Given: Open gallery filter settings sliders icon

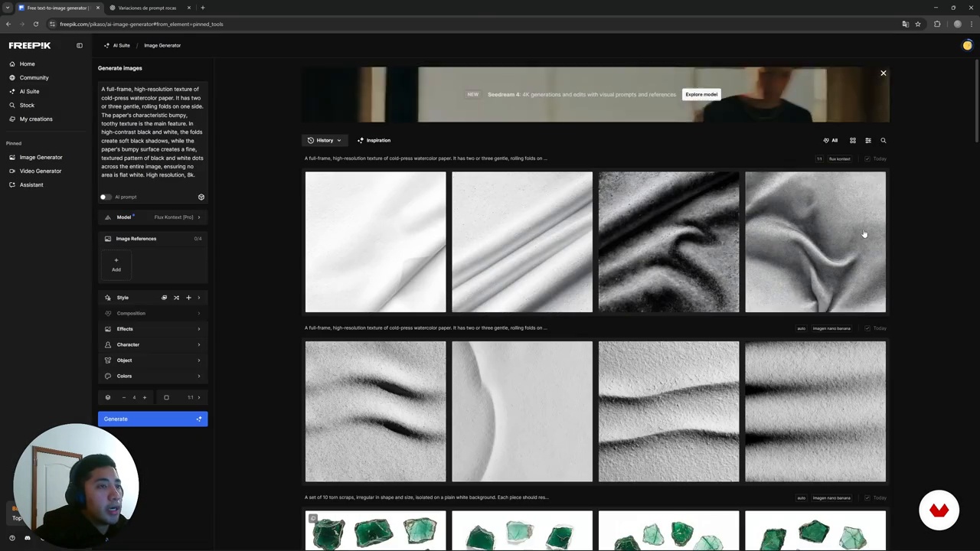Looking at the screenshot, I should pyautogui.click(x=868, y=140).
